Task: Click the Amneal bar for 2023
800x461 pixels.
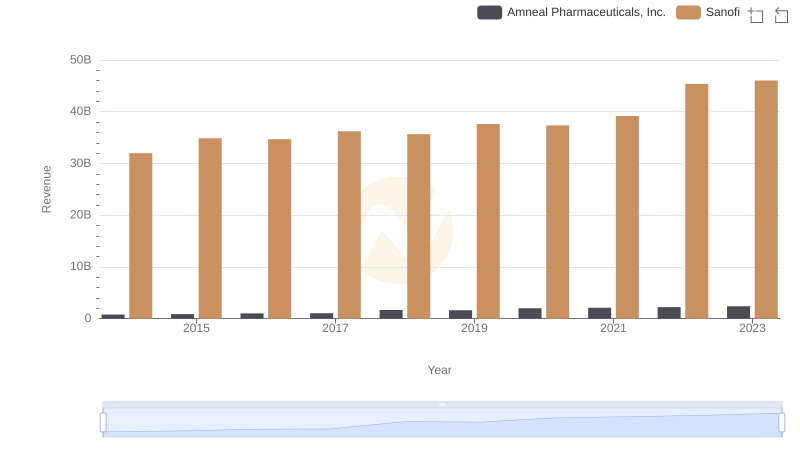Action: click(x=738, y=312)
